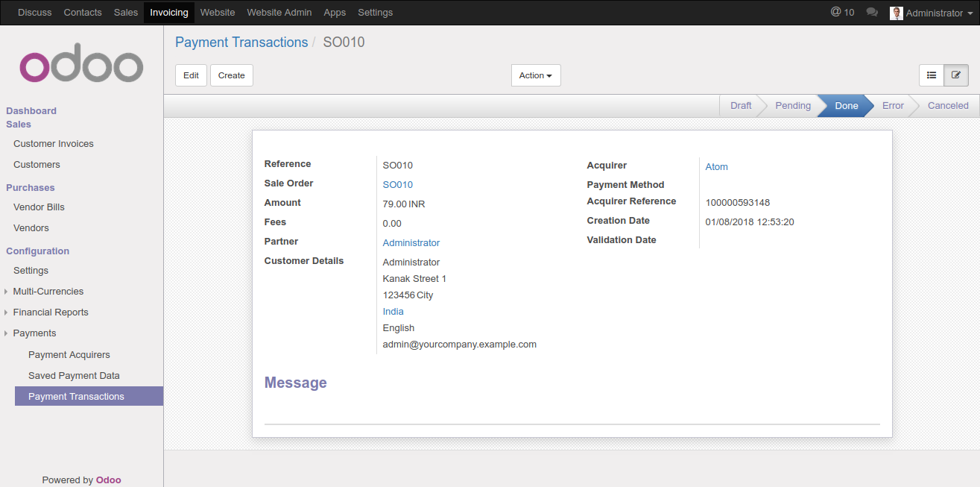
Task: Open the Administrator partner link
Action: tap(411, 243)
